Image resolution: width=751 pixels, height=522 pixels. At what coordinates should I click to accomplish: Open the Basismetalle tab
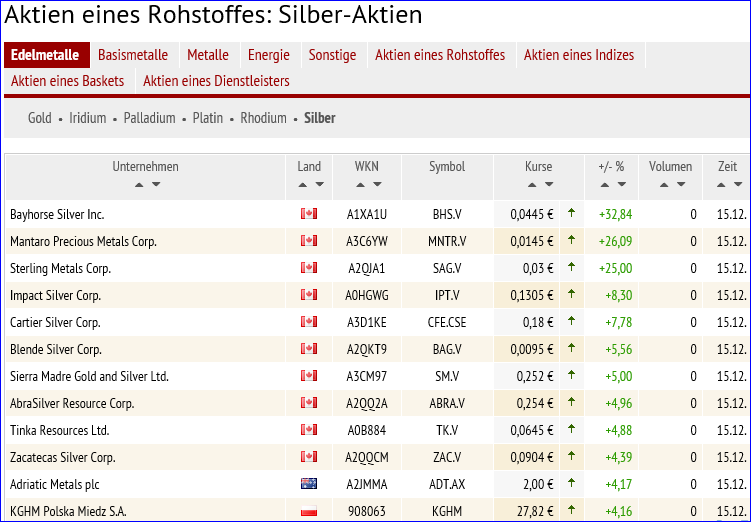point(133,55)
